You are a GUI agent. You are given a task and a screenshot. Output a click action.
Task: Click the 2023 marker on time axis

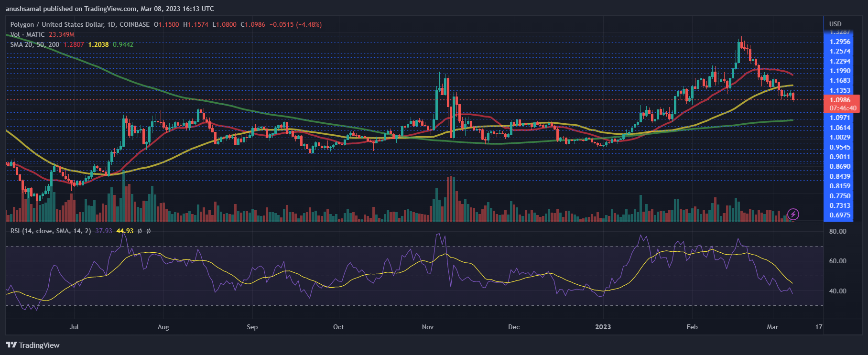click(603, 327)
